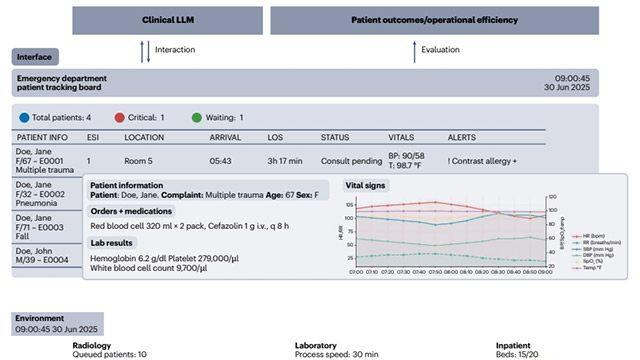This screenshot has height=360, width=640.
Task: Click the ESI value 1 for E0001
Action: pos(89,161)
